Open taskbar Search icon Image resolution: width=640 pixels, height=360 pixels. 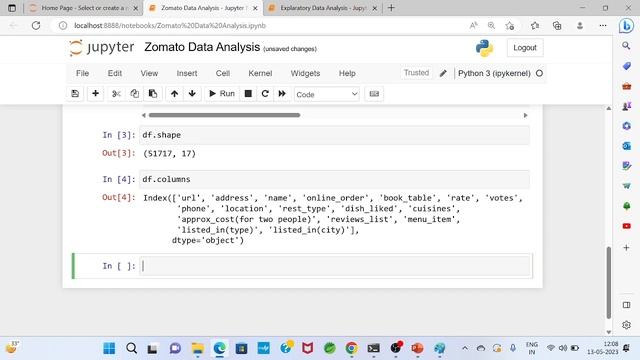[x=131, y=349]
